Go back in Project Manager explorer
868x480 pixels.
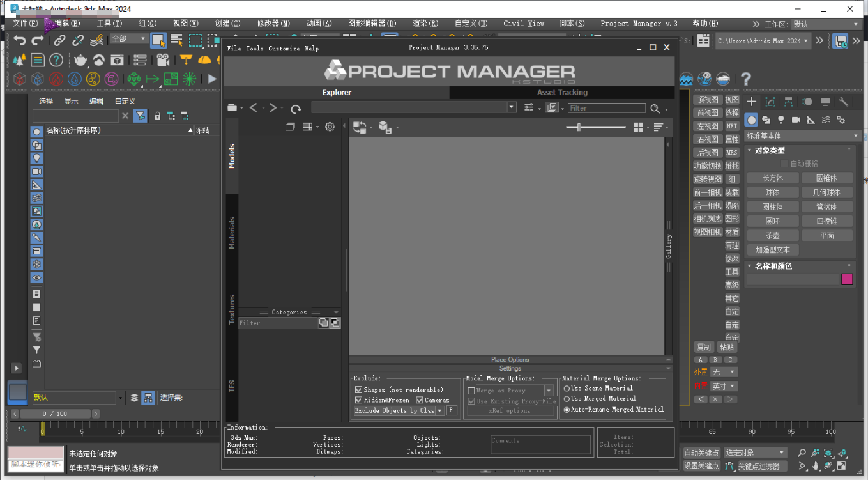(254, 108)
